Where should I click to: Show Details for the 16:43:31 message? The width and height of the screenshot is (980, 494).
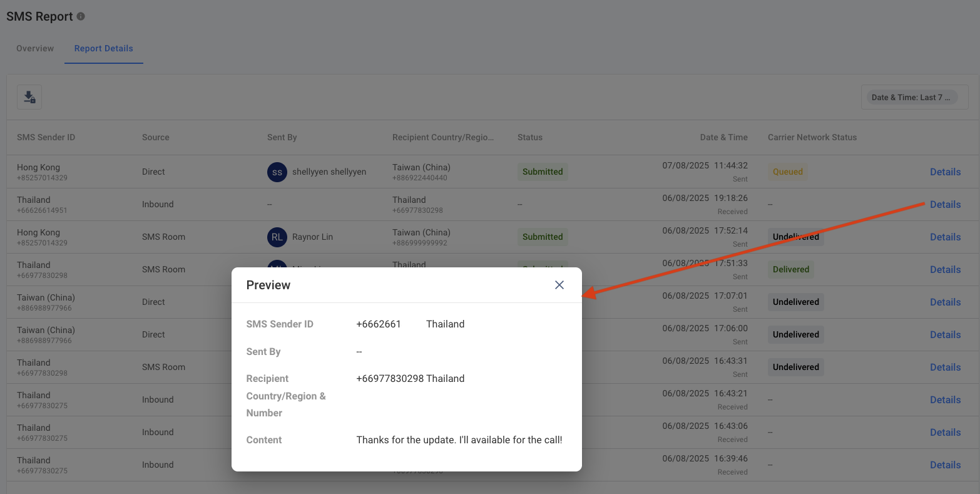[x=946, y=367]
